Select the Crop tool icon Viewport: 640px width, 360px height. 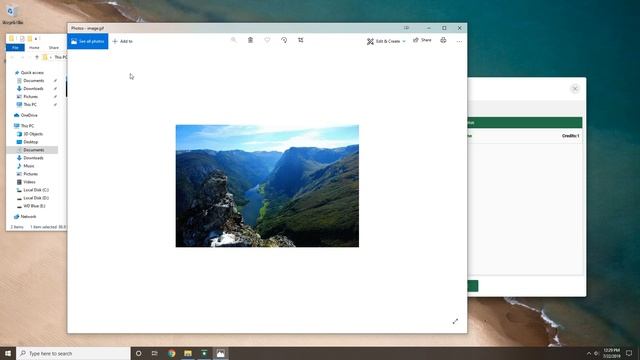pos(300,40)
